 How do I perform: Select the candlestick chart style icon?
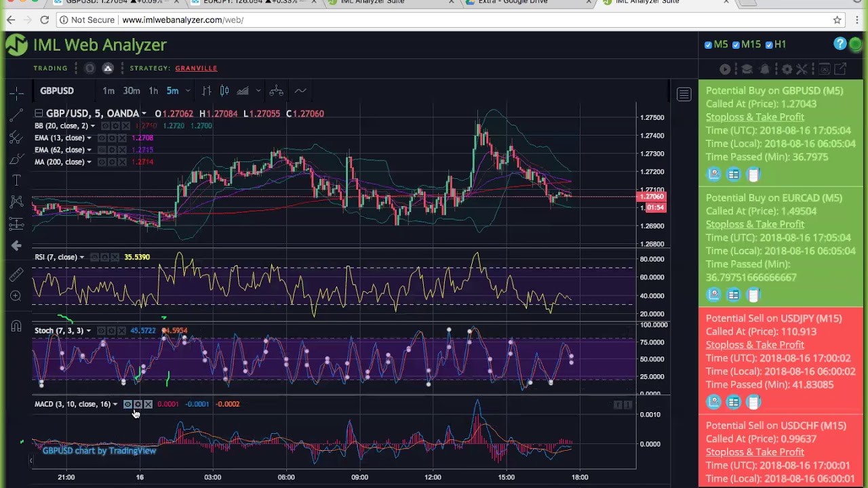(224, 91)
